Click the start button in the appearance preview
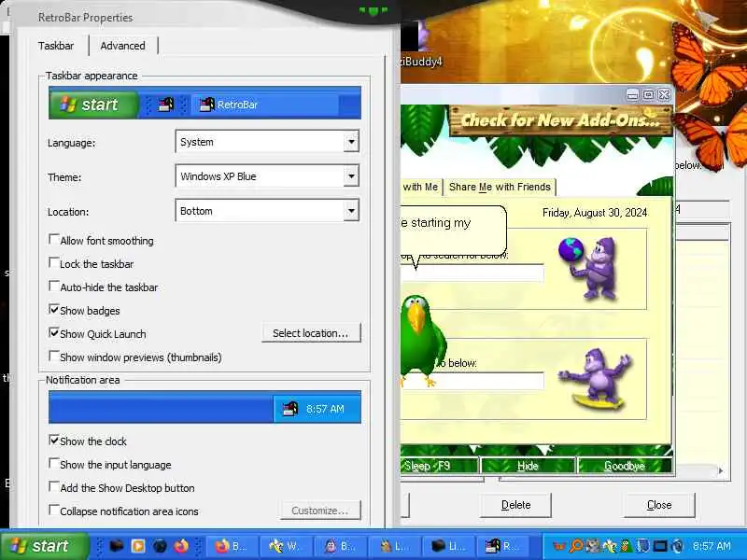This screenshot has width=747, height=560. [93, 105]
